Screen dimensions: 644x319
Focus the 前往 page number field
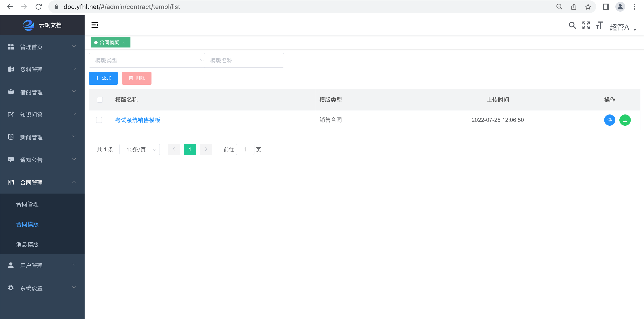click(245, 149)
